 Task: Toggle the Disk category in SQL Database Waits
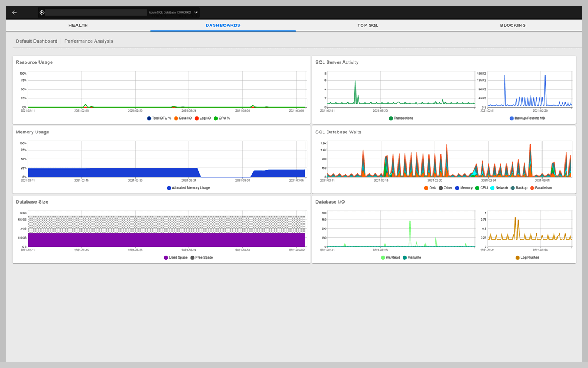tap(430, 187)
